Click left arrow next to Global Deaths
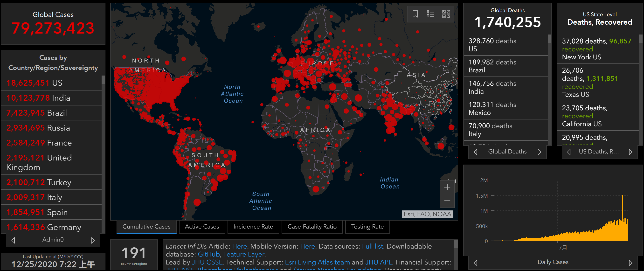The image size is (644, 271). 476,152
